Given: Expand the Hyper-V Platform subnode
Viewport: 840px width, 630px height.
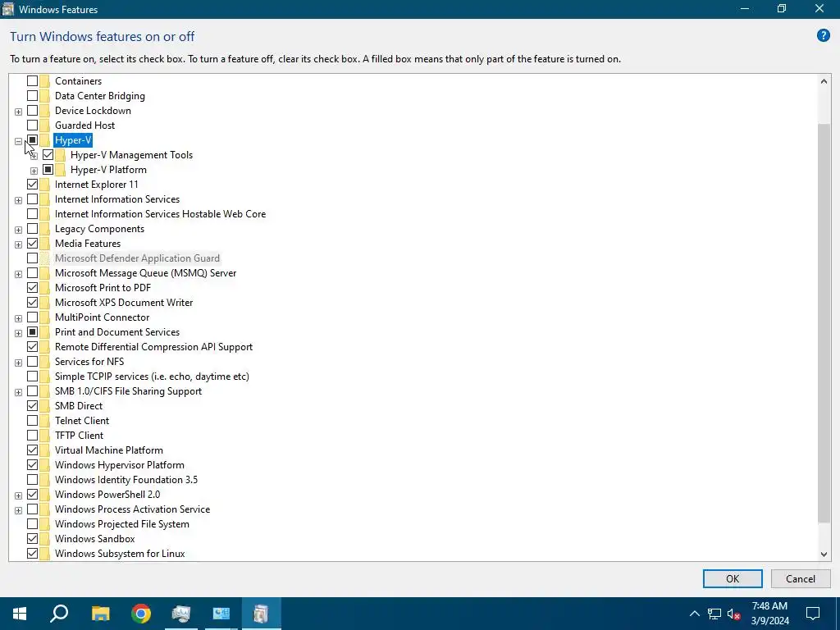Looking at the screenshot, I should point(34,171).
